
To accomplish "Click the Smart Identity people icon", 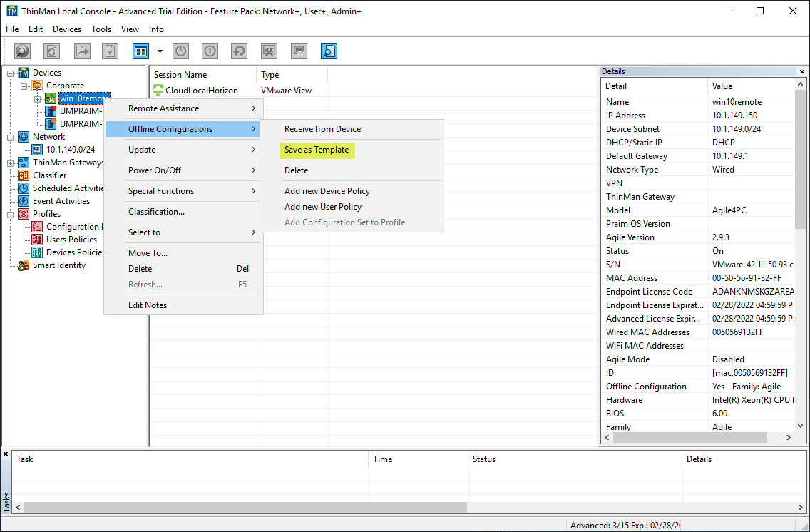I will tap(24, 265).
